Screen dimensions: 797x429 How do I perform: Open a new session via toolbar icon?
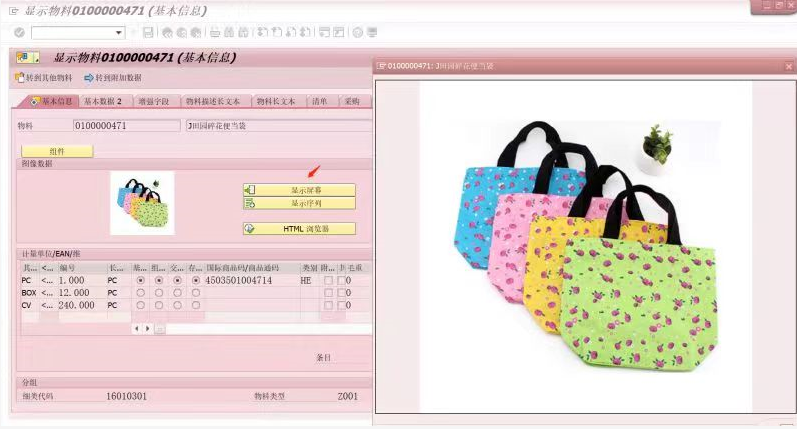click(324, 33)
